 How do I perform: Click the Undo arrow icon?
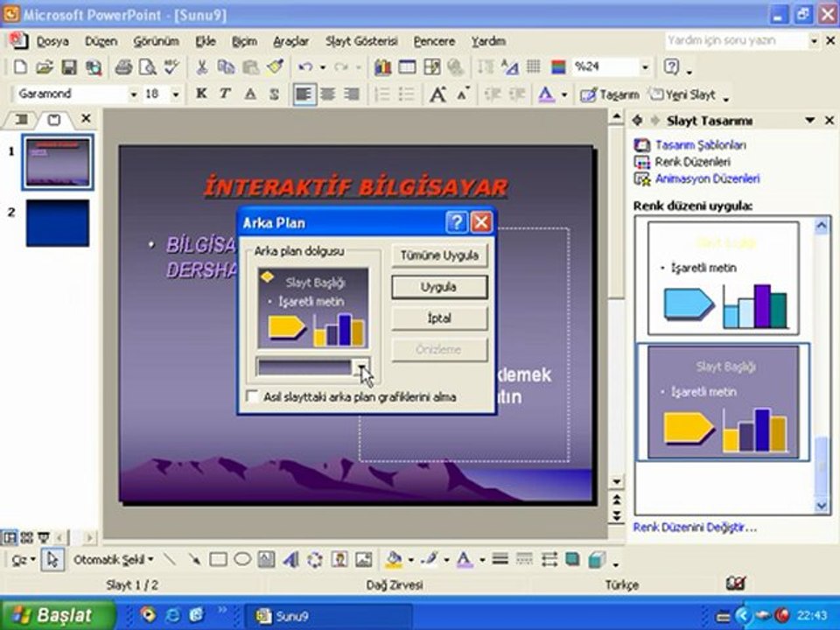(x=305, y=67)
